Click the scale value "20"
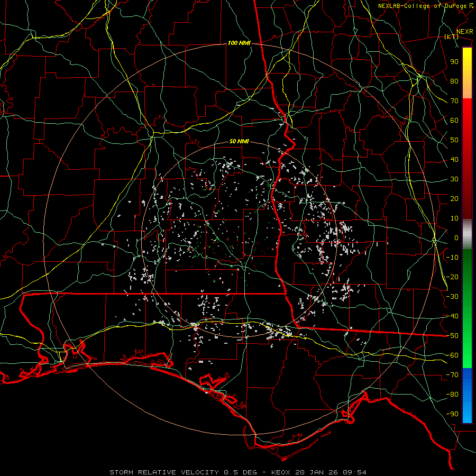Viewport: 476px width, 476px height. (x=454, y=199)
